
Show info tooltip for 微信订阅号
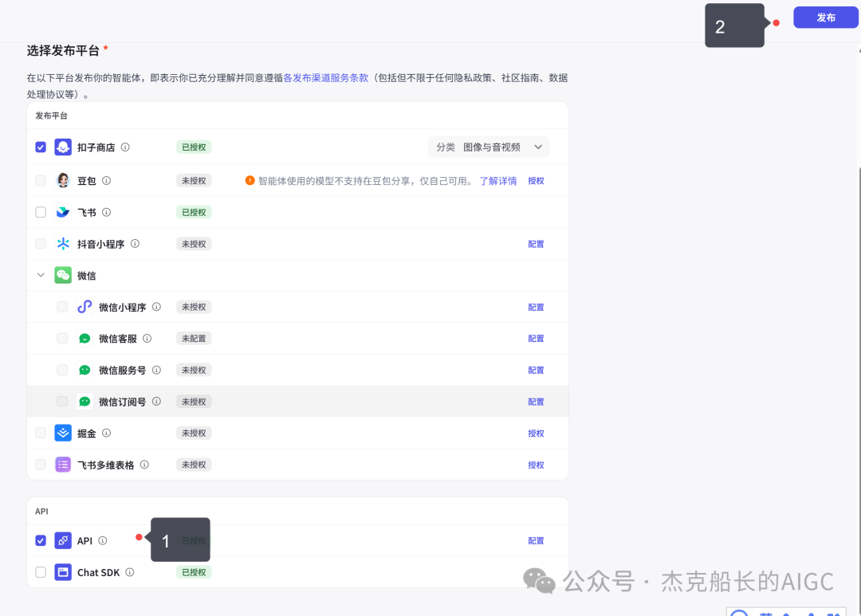(x=156, y=402)
